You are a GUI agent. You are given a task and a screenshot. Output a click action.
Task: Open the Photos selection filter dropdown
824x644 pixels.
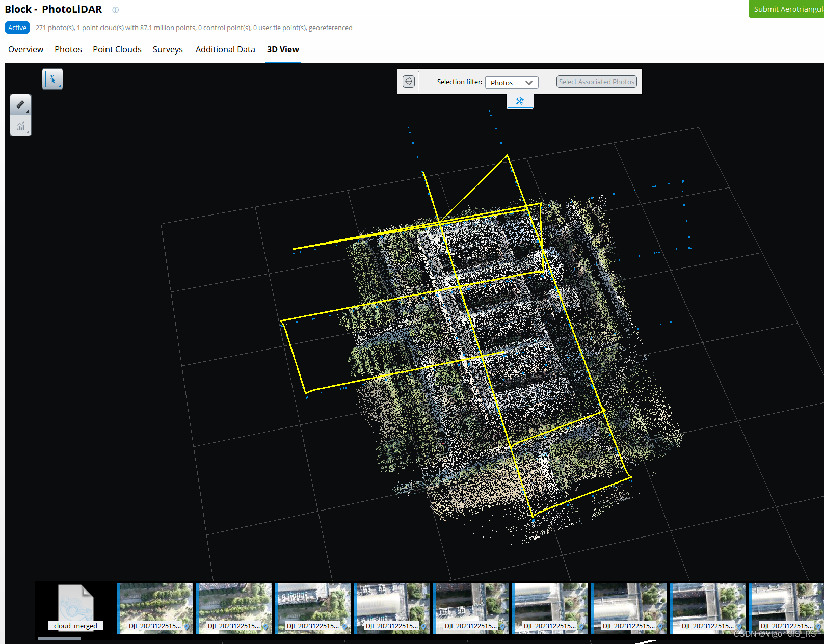click(511, 82)
